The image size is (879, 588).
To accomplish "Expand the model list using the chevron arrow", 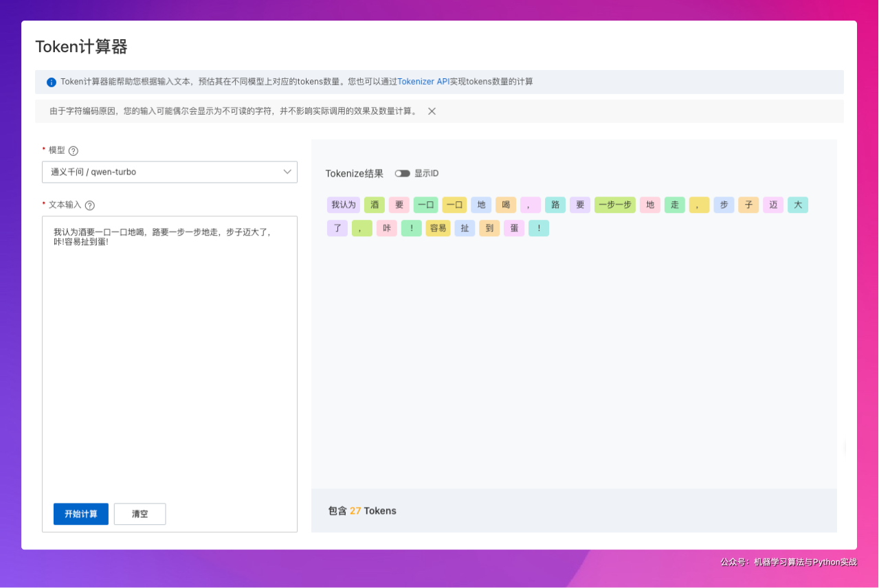I will click(287, 172).
